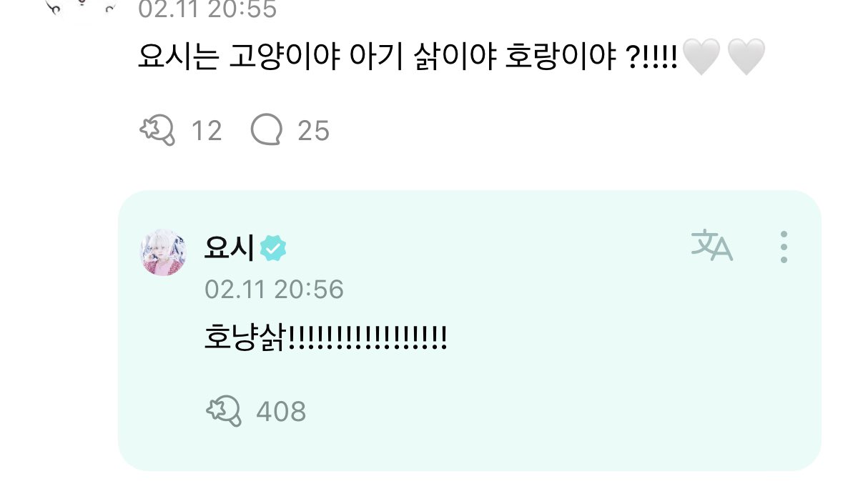
Task: Tap the first white heart emoji
Action: click(x=701, y=56)
